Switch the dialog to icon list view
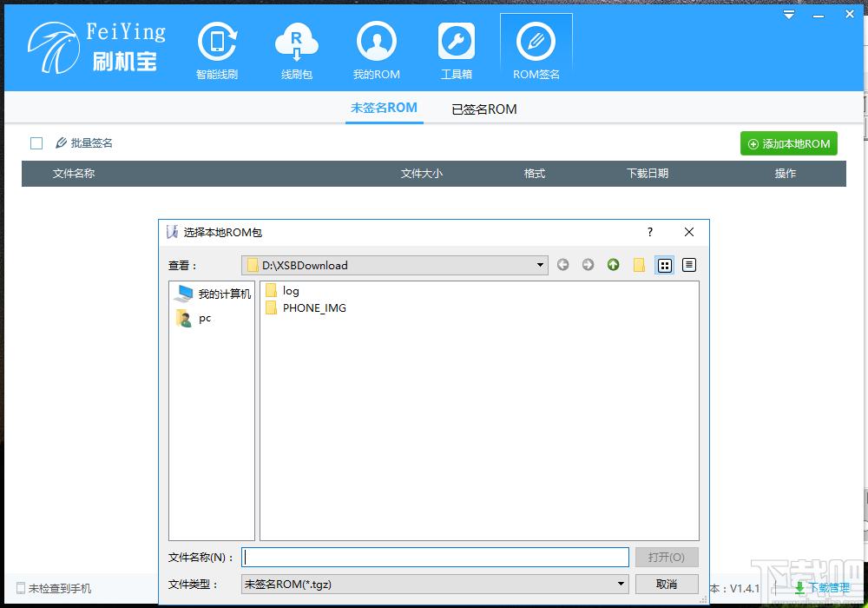Screen dimensions: 868x608 664,265
